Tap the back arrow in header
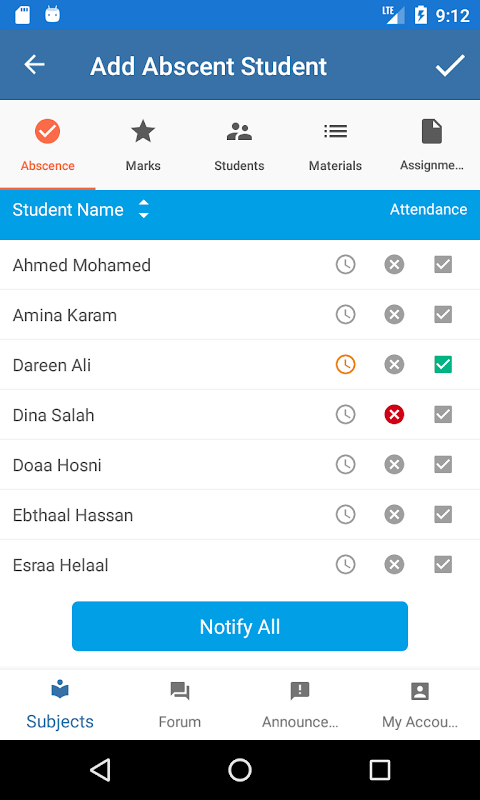The height and width of the screenshot is (800, 480). tap(35, 65)
